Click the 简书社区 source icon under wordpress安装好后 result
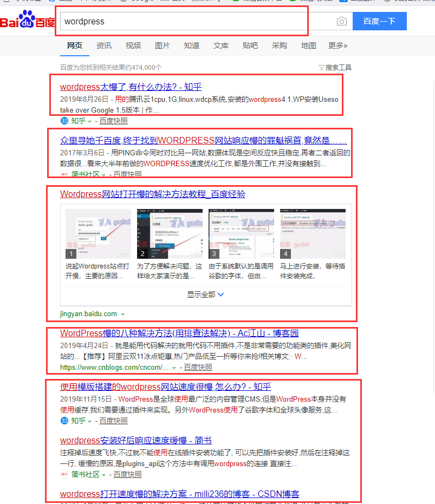 (x=64, y=474)
